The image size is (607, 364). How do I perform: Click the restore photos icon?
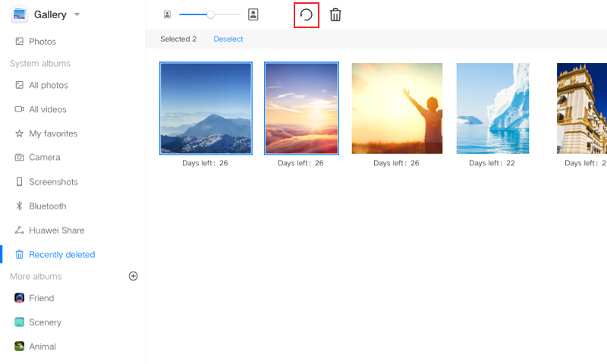(x=307, y=15)
